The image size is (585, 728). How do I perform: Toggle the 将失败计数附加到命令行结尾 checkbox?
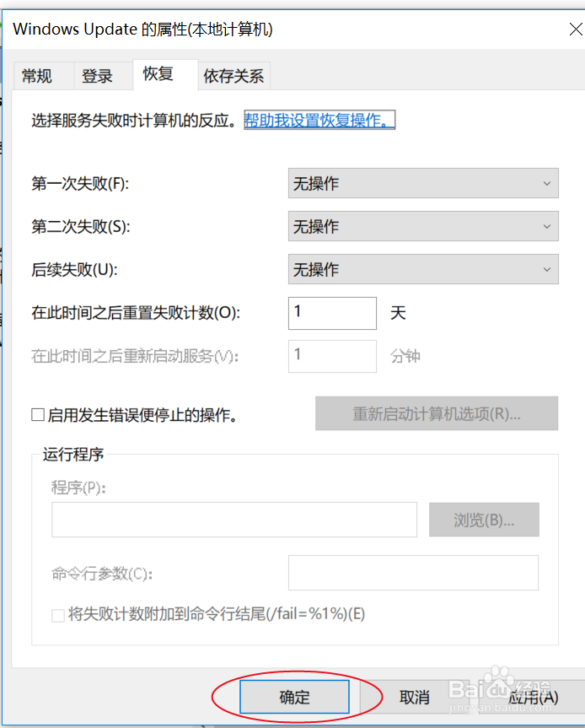[58, 614]
